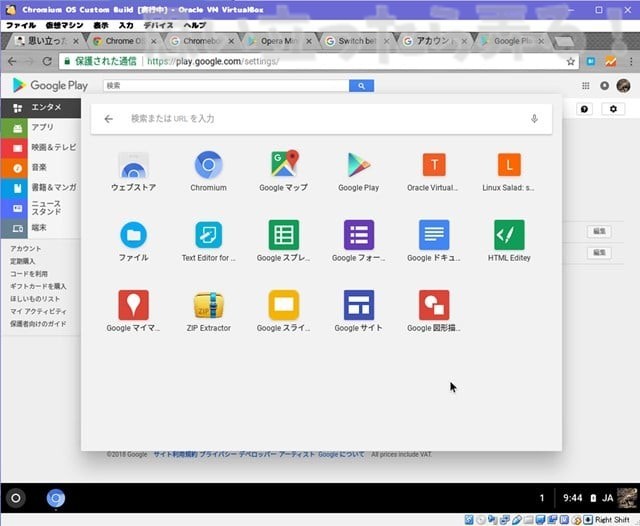
Task: Select エンタメ in Play sidebar
Action: pos(41,108)
